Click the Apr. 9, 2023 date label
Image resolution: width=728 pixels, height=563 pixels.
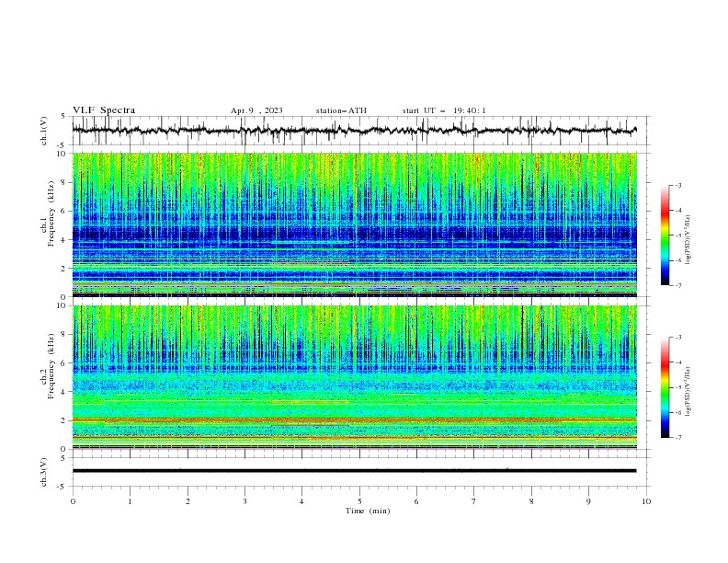[256, 110]
